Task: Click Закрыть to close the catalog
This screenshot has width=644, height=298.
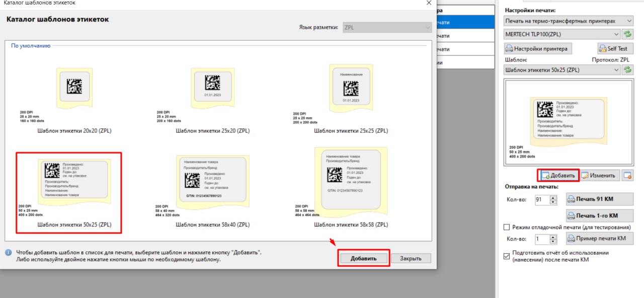Action: click(x=411, y=258)
